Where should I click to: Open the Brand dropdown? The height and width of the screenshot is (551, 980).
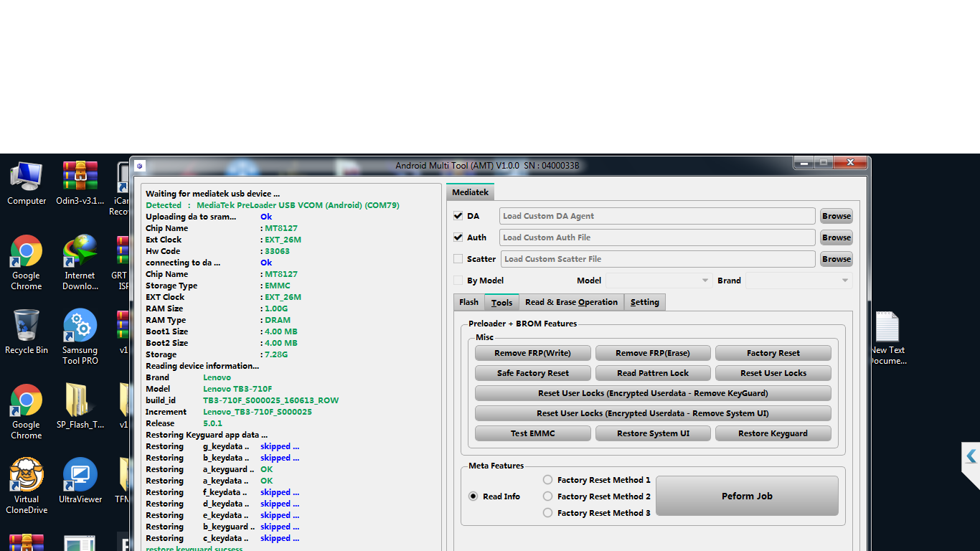pos(798,281)
